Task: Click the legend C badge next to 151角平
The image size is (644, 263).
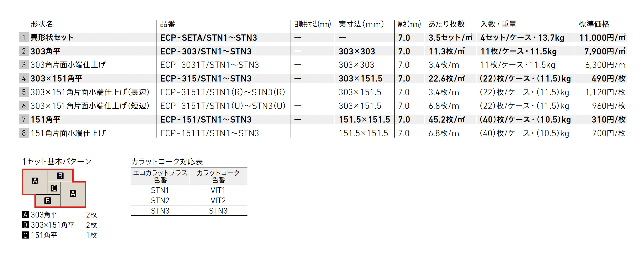Action: click(25, 235)
